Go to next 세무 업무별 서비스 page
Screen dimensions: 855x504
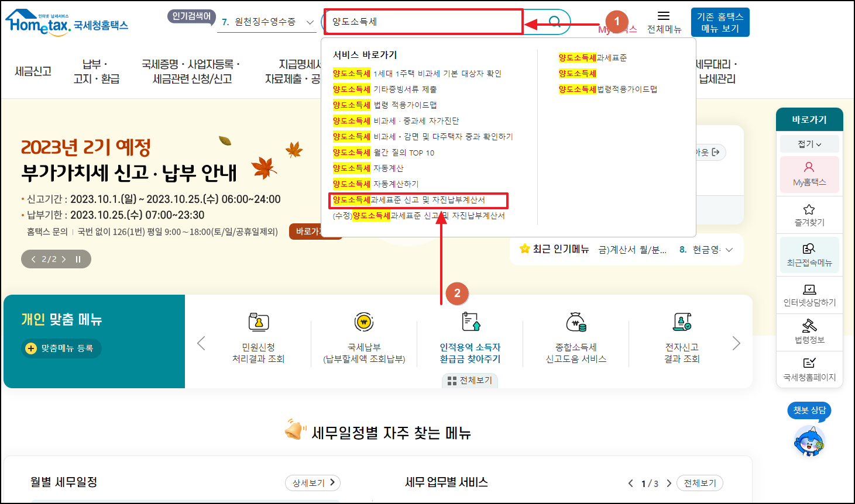click(669, 484)
